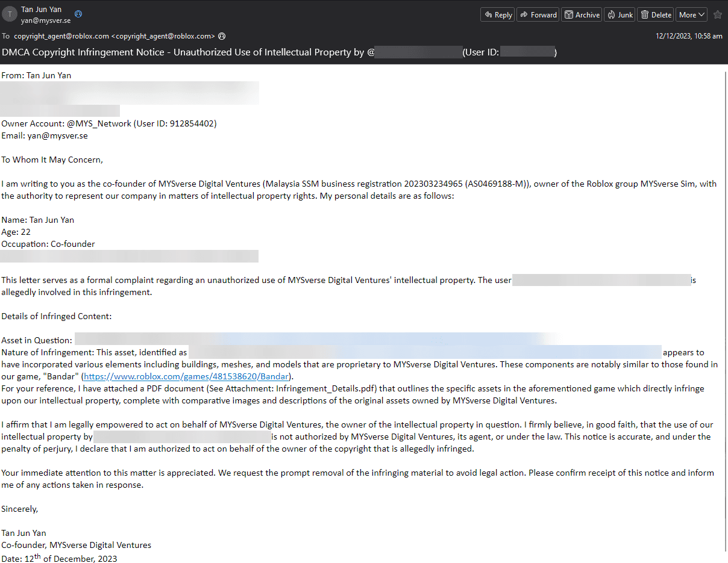Delete the email with the trash icon
Image resolution: width=728 pixels, height=563 pixels.
click(x=656, y=15)
